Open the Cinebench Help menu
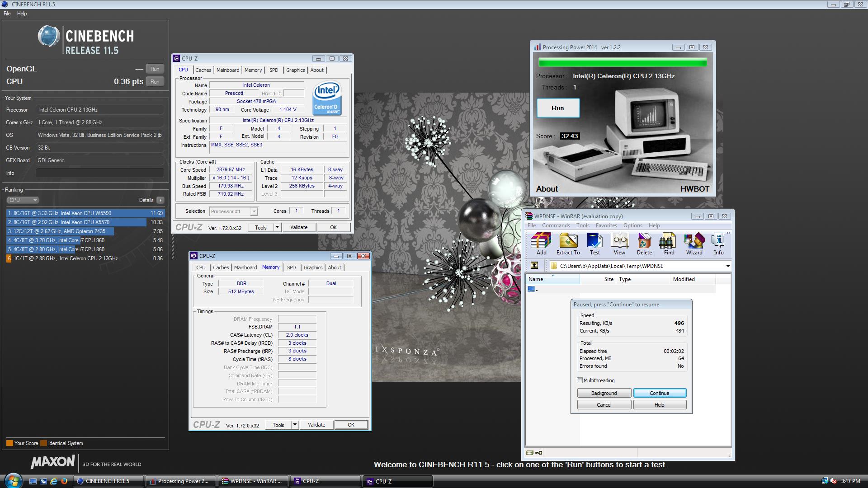868x488 pixels. [22, 14]
